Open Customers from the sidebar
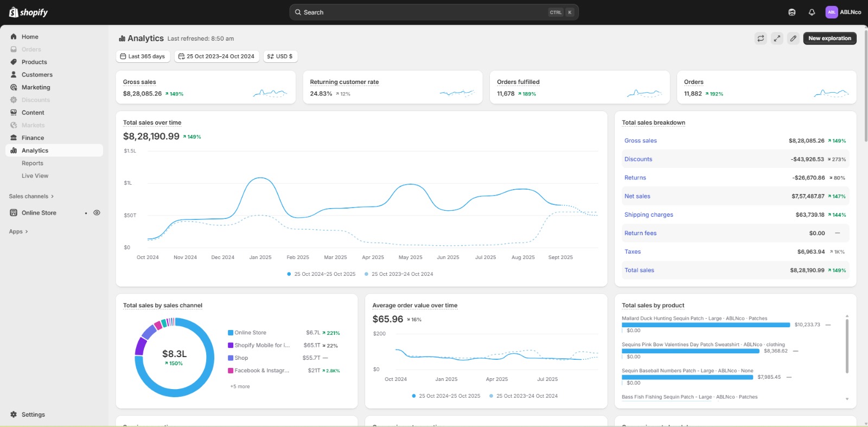The height and width of the screenshot is (427, 868). tap(37, 75)
